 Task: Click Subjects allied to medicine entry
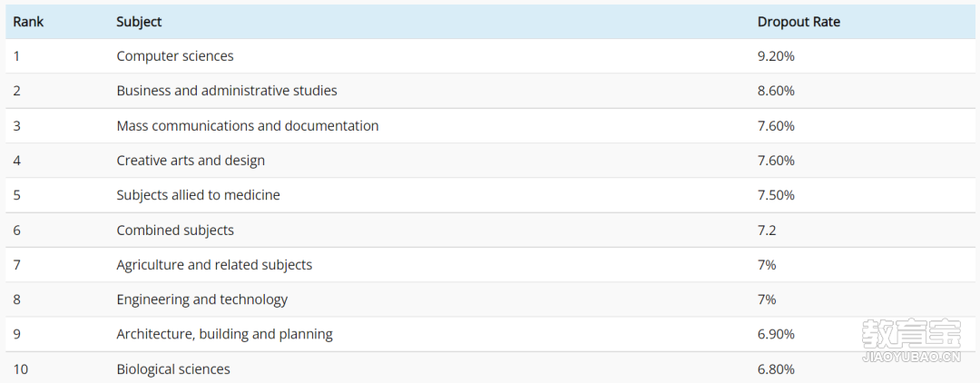point(198,195)
